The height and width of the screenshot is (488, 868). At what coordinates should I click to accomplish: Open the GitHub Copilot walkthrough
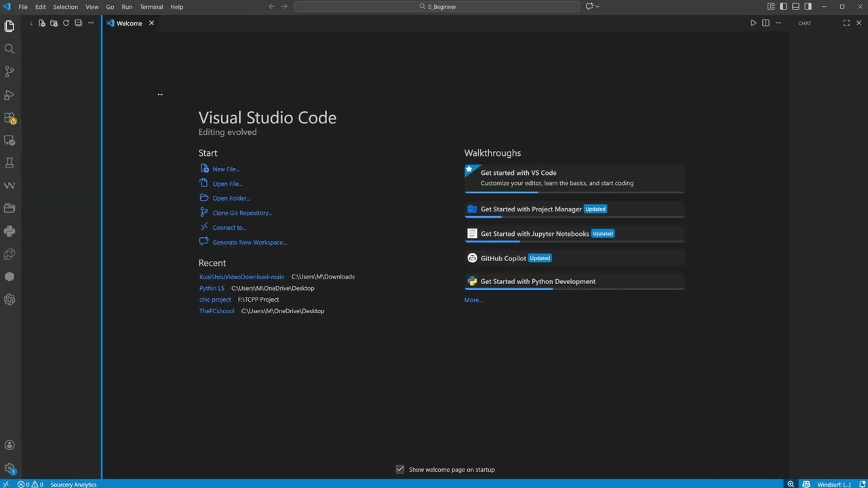click(574, 258)
